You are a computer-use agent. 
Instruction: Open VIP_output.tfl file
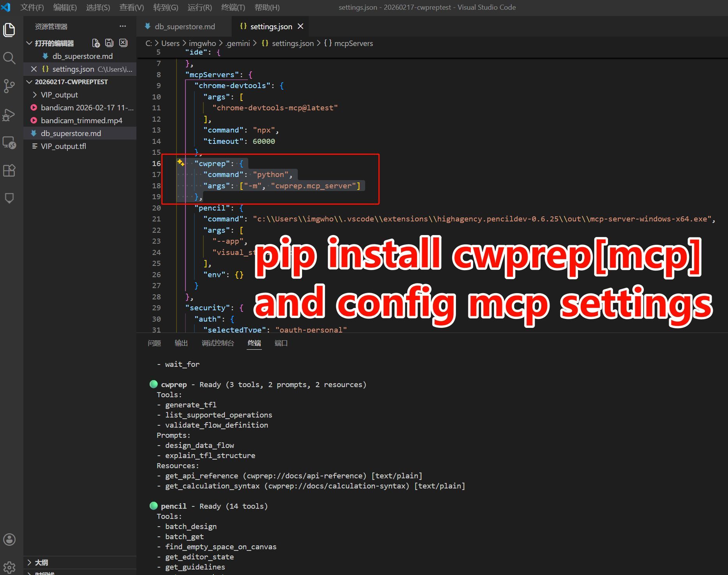[x=80, y=146]
